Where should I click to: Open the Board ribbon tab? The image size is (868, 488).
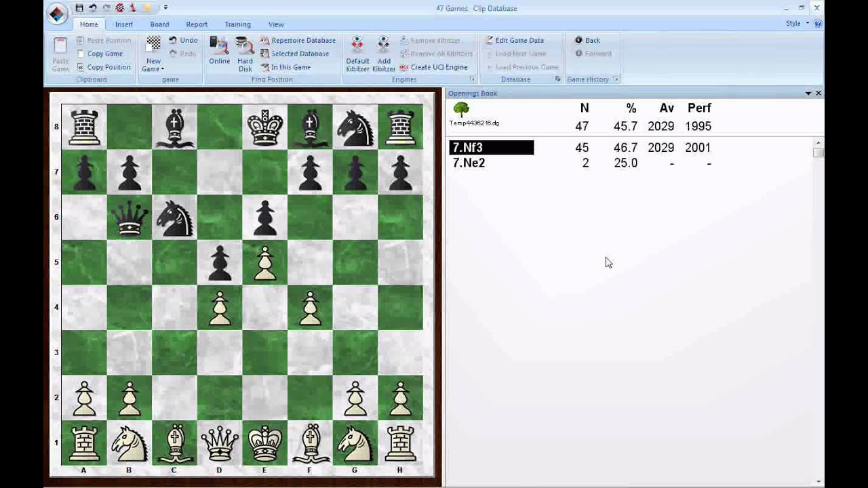tap(160, 24)
